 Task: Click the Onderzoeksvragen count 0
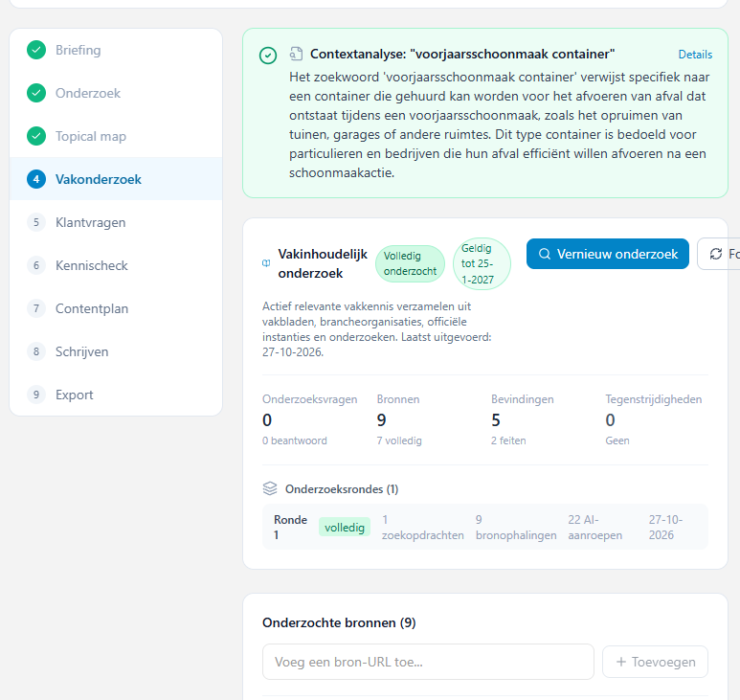(x=267, y=420)
